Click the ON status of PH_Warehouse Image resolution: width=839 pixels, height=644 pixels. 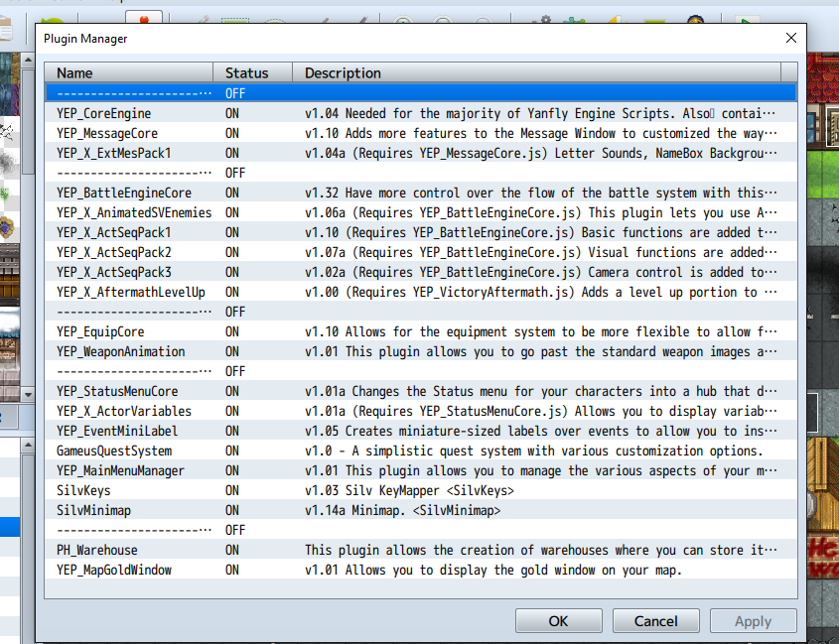click(x=232, y=550)
